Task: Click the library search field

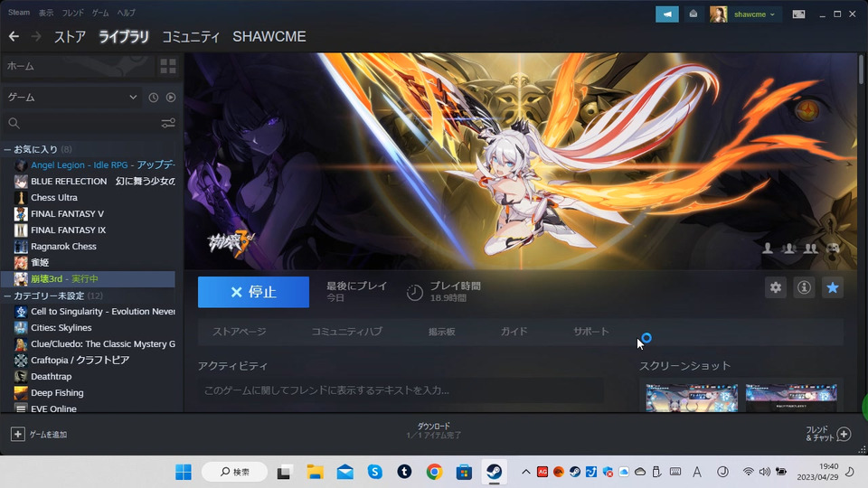Action: tap(90, 123)
